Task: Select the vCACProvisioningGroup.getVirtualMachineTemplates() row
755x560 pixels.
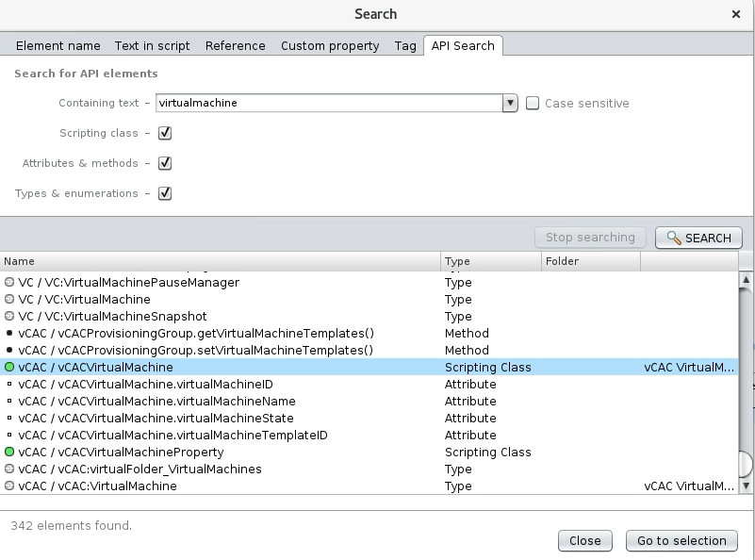Action: pyautogui.click(x=369, y=333)
